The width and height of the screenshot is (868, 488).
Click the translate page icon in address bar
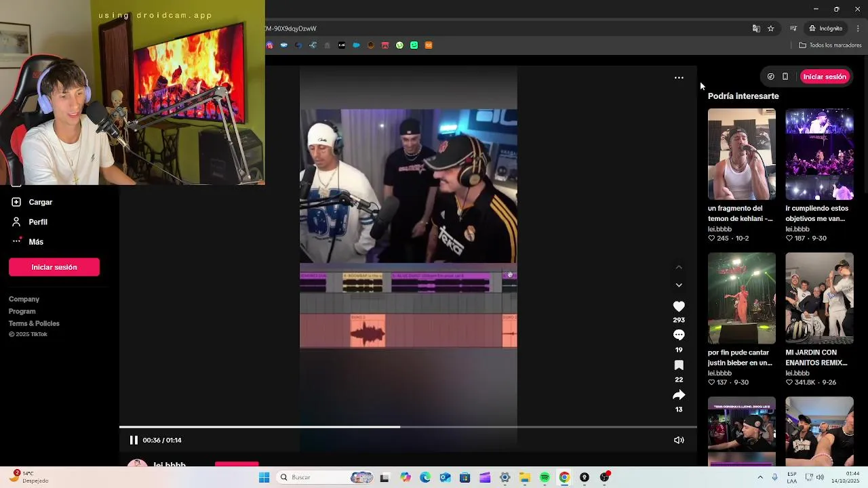pos(756,28)
